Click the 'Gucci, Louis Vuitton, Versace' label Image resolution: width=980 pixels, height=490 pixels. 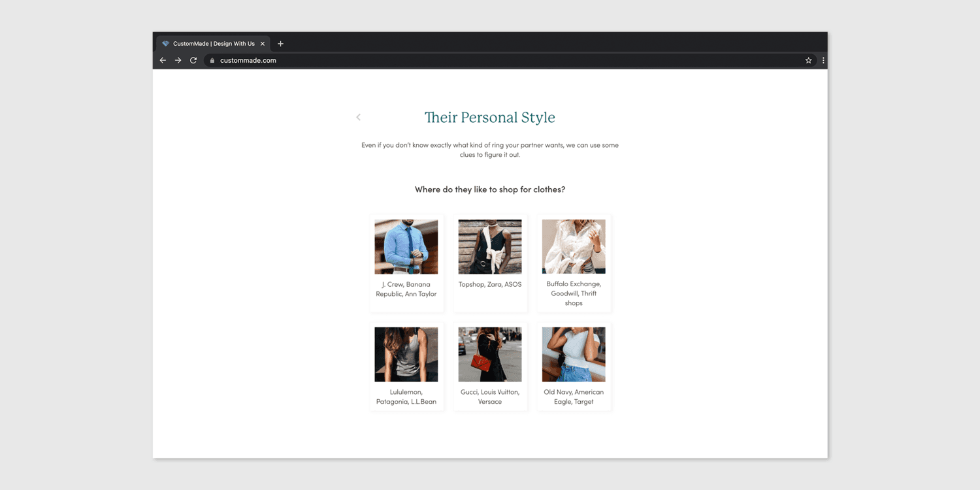[490, 397]
